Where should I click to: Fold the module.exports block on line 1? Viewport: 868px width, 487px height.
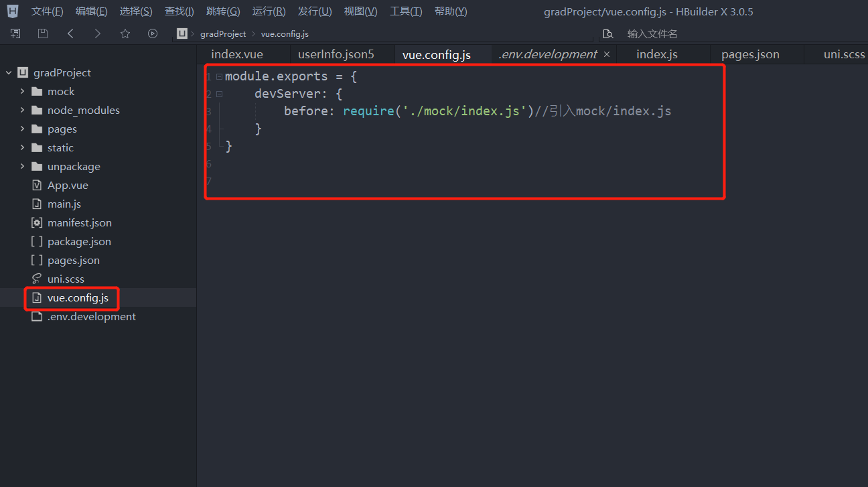pos(219,76)
